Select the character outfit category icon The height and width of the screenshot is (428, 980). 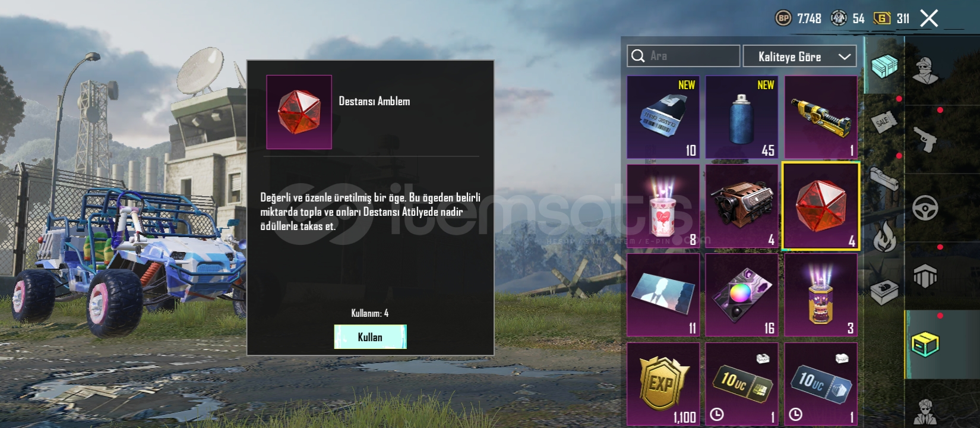[x=925, y=71]
